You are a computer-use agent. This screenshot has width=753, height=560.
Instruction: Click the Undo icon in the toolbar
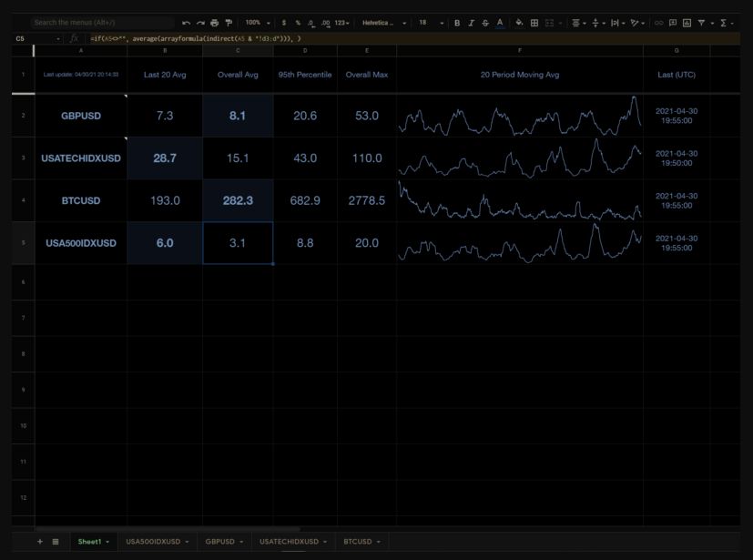[187, 22]
